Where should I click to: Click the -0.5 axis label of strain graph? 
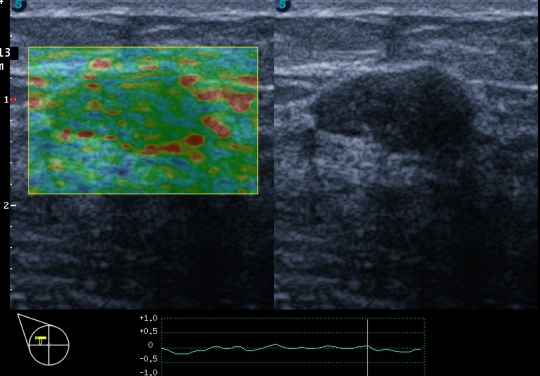pyautogui.click(x=148, y=359)
